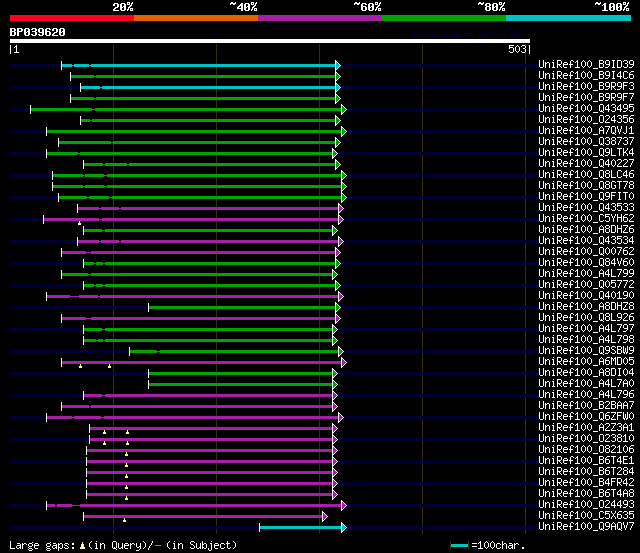The image size is (640, 553).
Task: Open the UniRef100_B4FR42 sequence label
Action: [x=586, y=483]
